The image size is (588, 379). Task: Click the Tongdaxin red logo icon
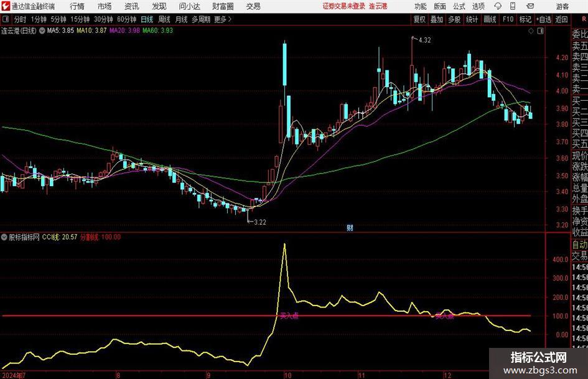[6, 6]
